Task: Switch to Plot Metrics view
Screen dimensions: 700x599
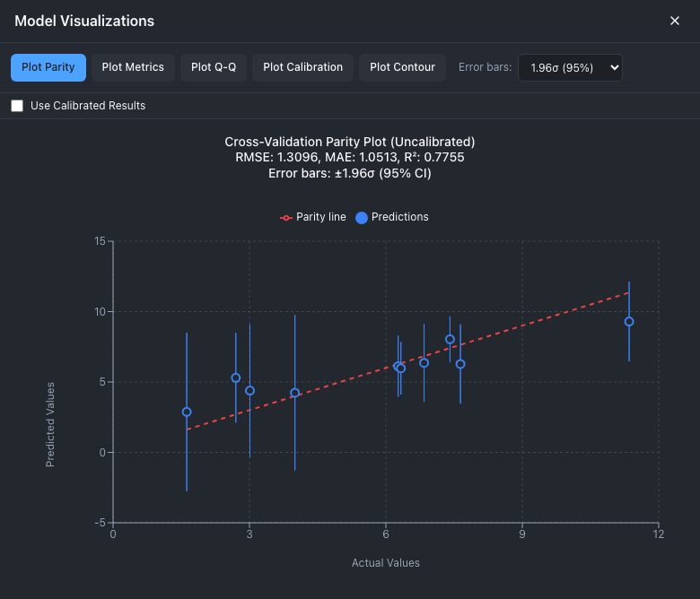Action: click(133, 67)
